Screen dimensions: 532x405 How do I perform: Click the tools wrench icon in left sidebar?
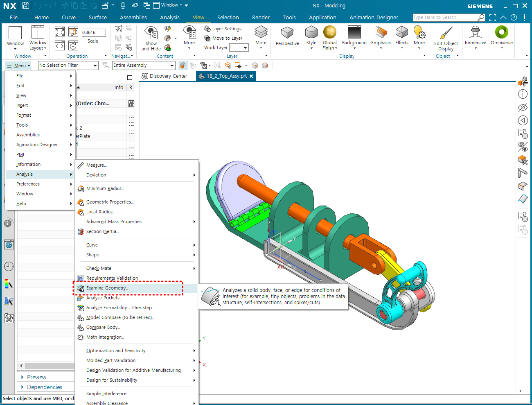(9, 318)
